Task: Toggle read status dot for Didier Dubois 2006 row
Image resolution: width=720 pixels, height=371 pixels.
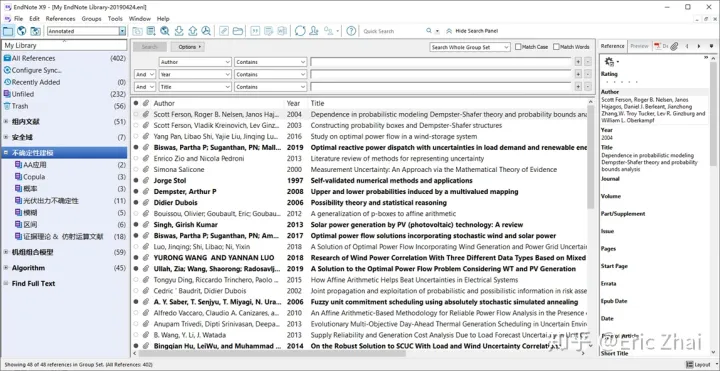Action: [x=136, y=202]
